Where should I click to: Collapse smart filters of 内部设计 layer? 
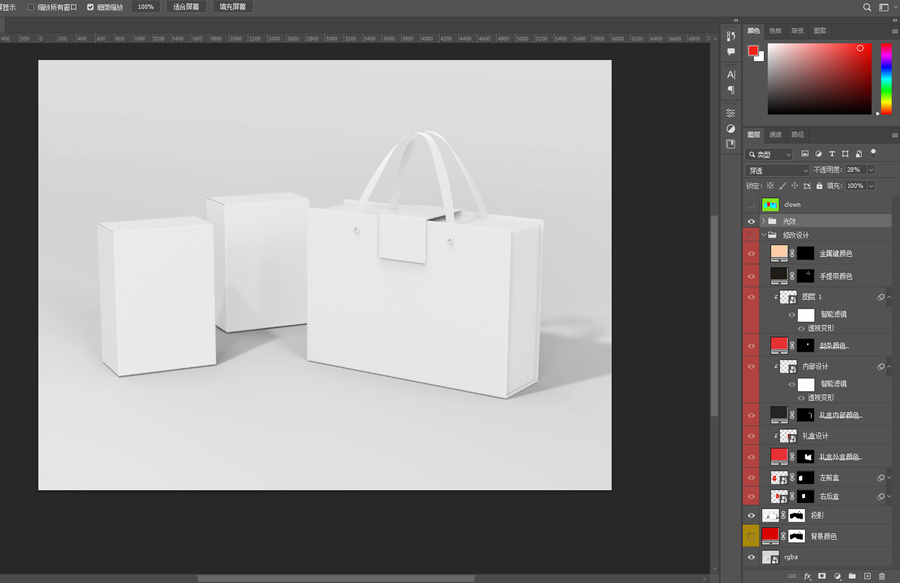click(x=889, y=366)
